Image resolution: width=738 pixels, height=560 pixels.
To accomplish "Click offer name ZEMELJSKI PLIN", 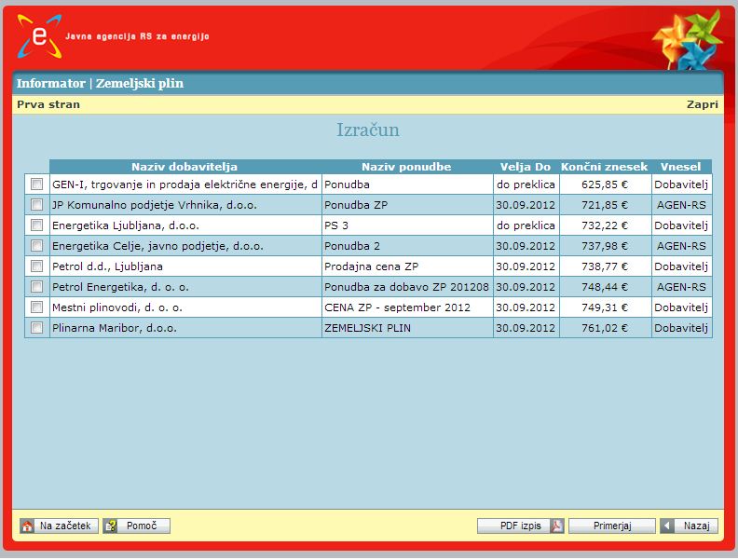I will (367, 328).
